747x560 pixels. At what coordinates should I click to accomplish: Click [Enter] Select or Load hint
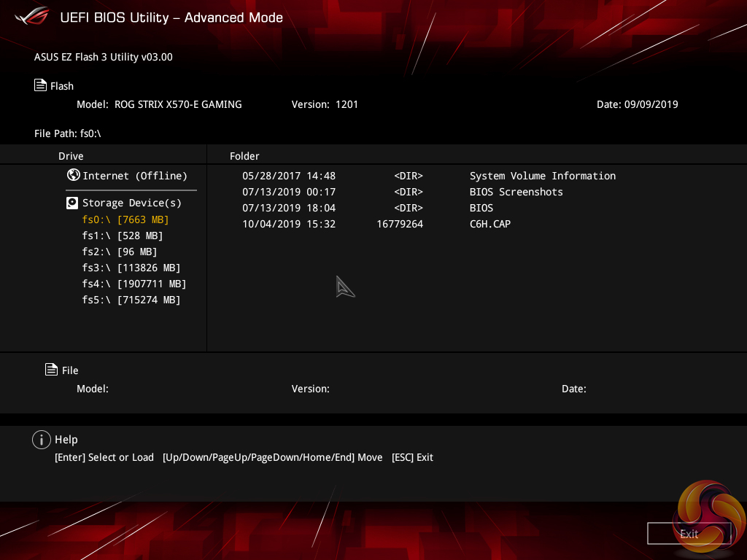(x=104, y=457)
